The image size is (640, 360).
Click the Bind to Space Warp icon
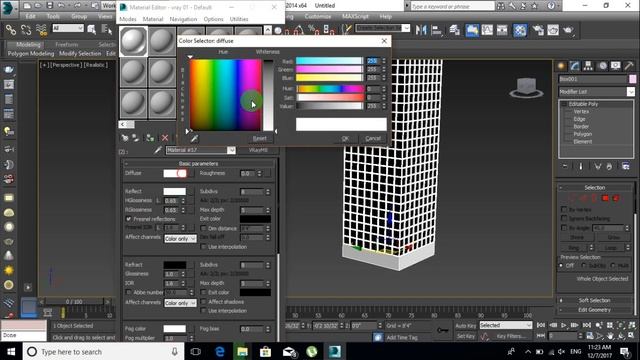tap(41, 30)
